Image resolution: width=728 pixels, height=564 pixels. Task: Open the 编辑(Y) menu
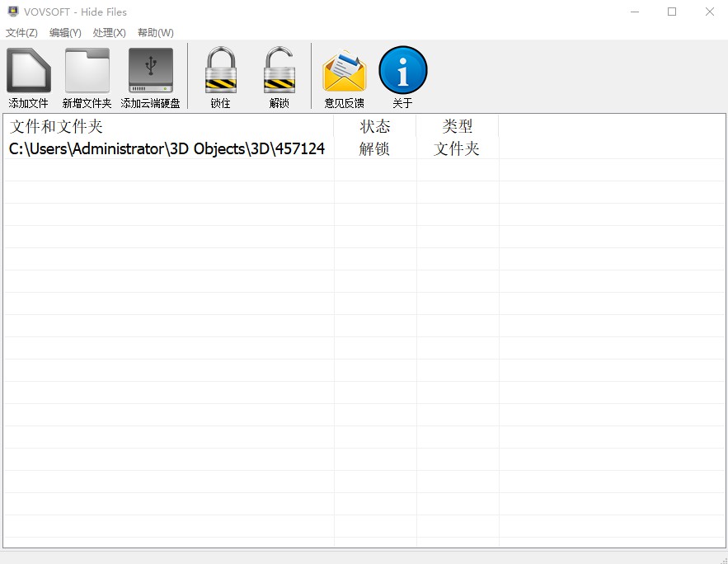tap(65, 32)
